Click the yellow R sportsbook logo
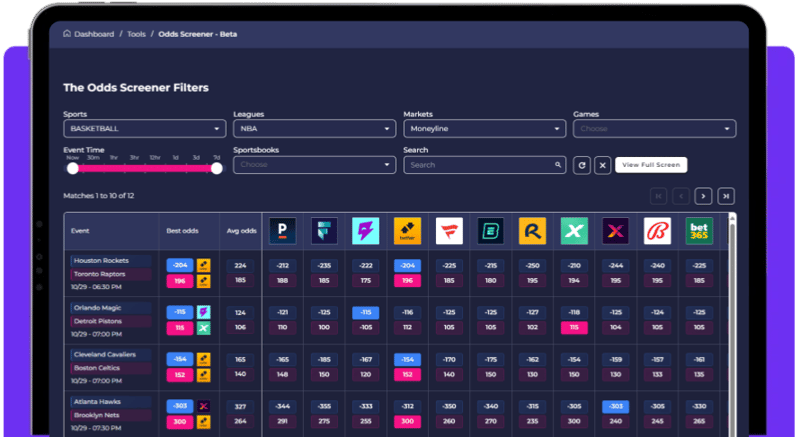The height and width of the screenshot is (437, 800). (x=532, y=231)
